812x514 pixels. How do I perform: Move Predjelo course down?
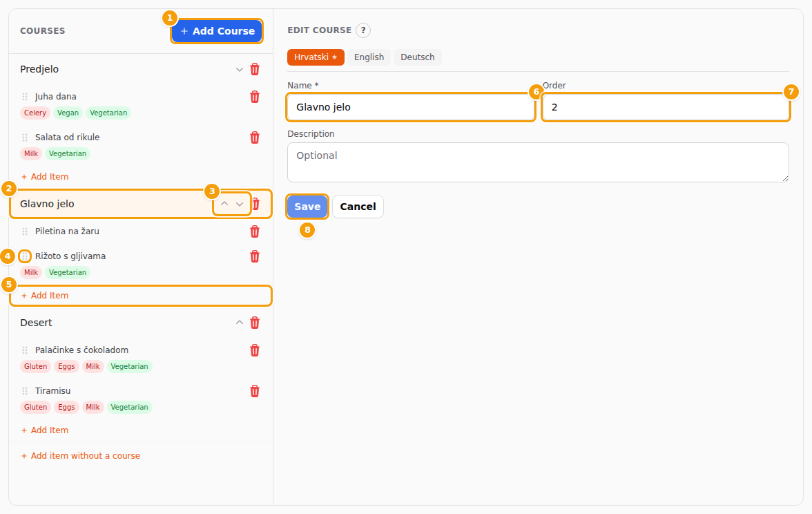click(239, 69)
